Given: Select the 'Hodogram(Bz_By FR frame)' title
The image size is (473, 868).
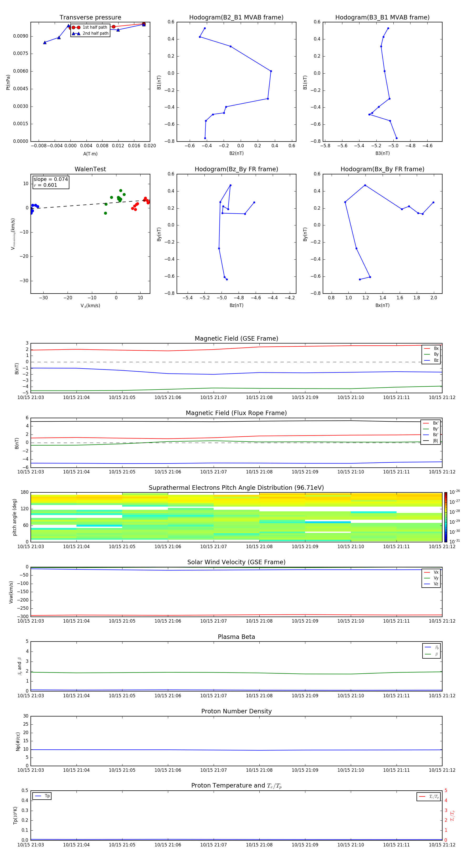Looking at the screenshot, I should point(236,169).
